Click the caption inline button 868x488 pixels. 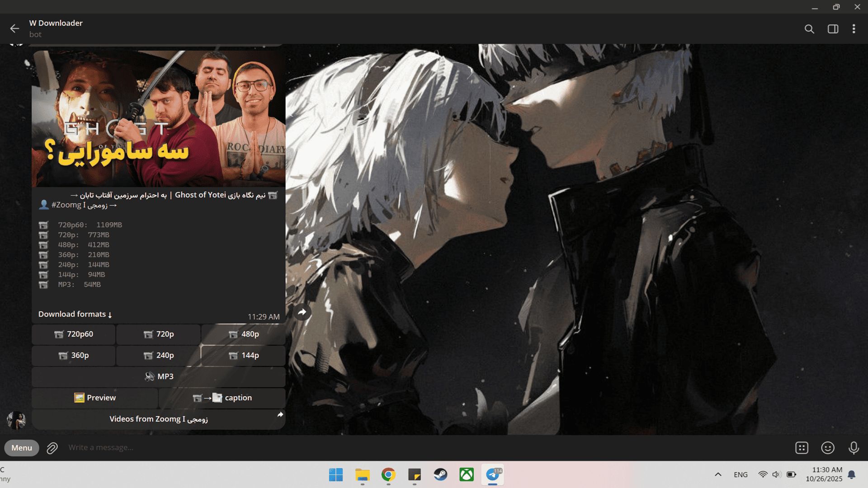(222, 398)
